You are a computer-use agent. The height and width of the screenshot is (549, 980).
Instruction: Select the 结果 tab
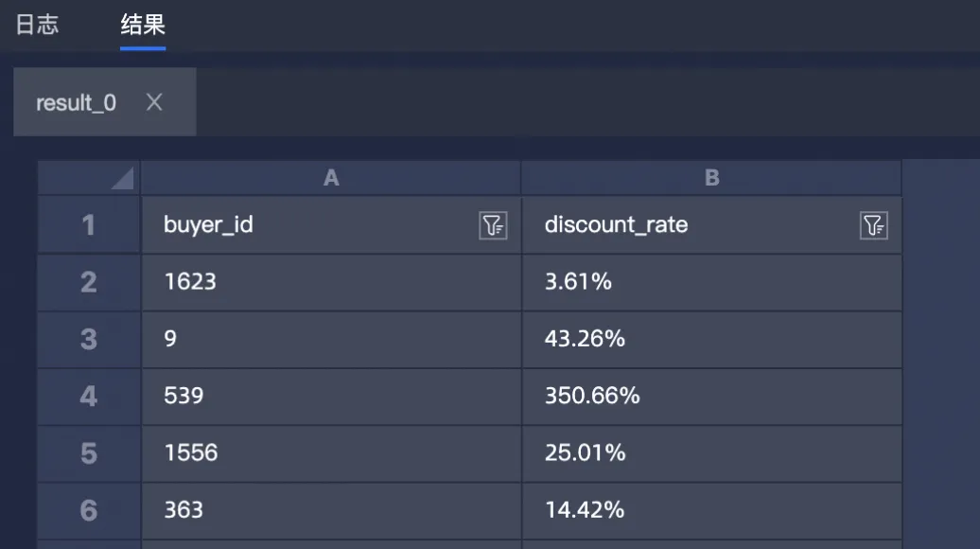coord(143,25)
